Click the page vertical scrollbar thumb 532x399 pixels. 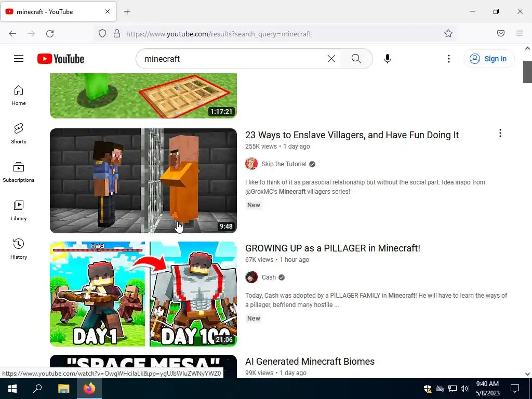pos(527,72)
